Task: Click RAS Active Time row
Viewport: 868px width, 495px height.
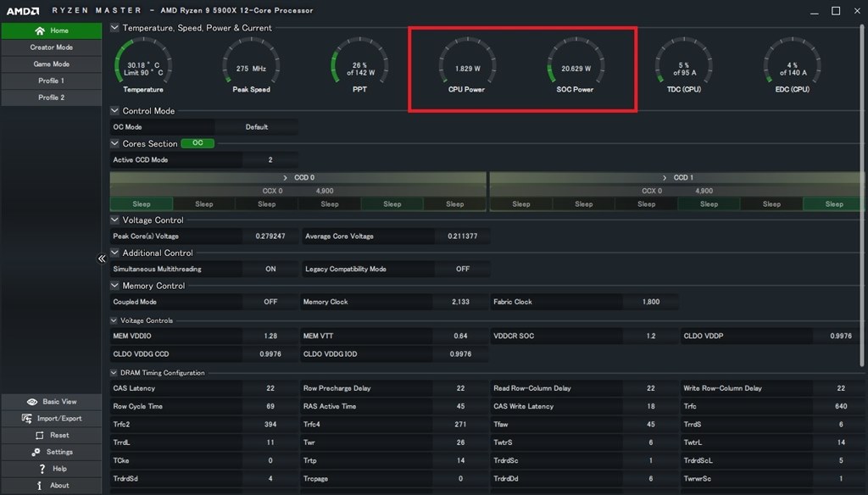Action: pyautogui.click(x=394, y=406)
